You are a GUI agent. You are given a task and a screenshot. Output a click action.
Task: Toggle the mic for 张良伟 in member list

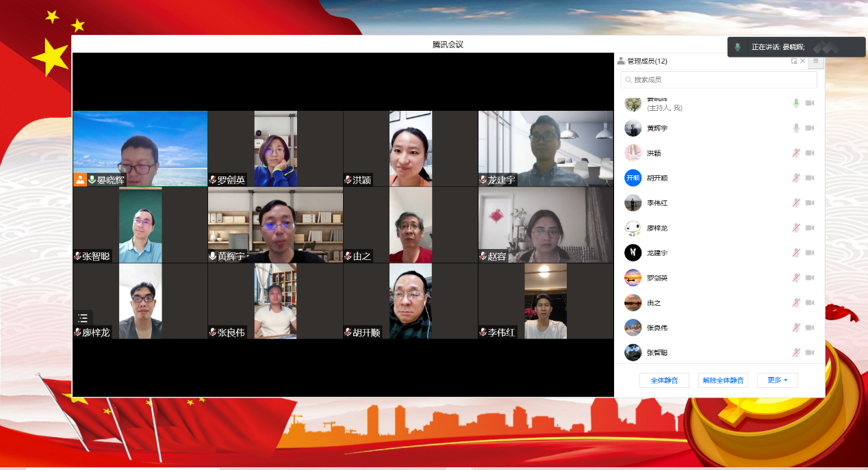(x=795, y=328)
